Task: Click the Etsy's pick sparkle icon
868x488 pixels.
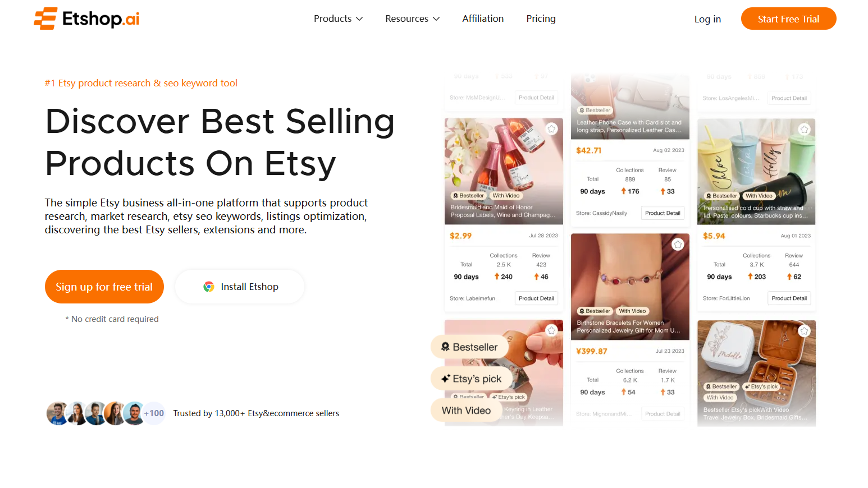Action: (446, 379)
